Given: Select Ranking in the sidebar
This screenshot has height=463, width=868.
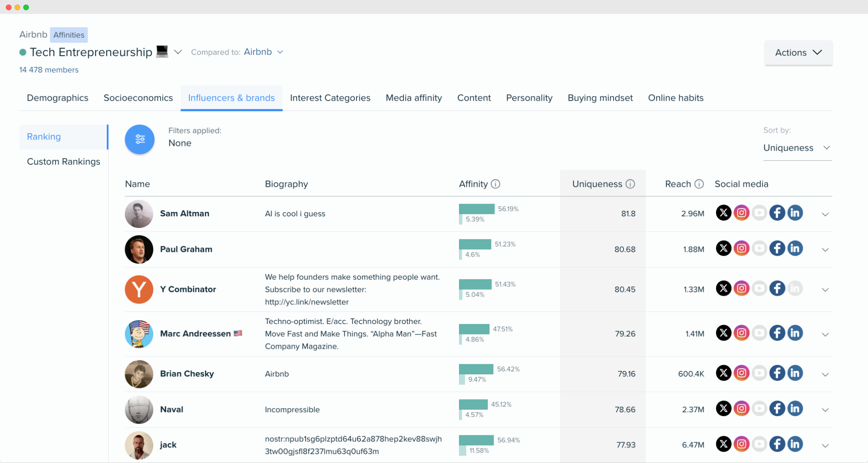Looking at the screenshot, I should click(x=63, y=137).
